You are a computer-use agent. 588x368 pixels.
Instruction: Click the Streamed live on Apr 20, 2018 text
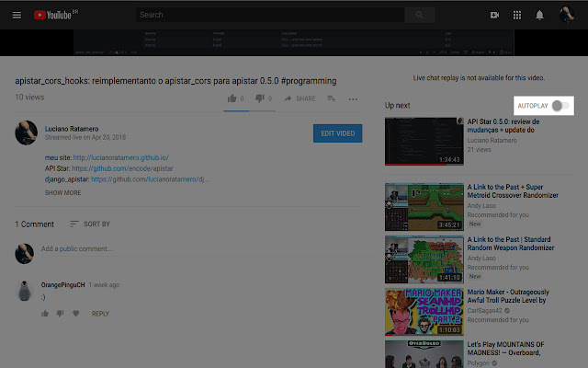coord(85,137)
